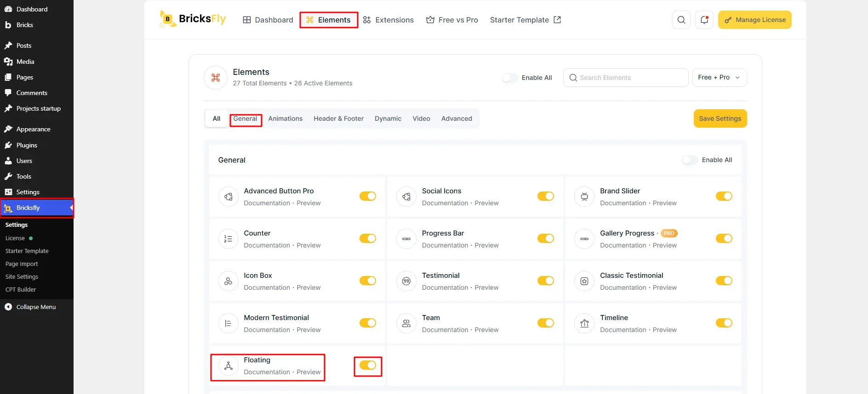Disable the Gallery Progress element
The height and width of the screenshot is (394, 868).
[x=724, y=238]
